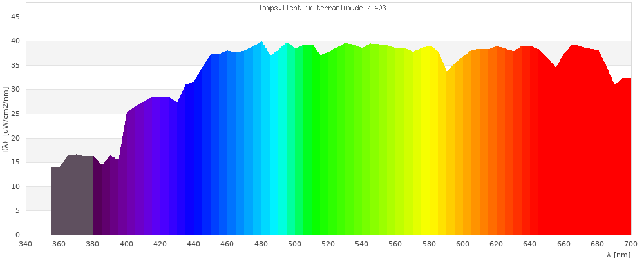Click the λ [nm] x-axis title
644x258 pixels.
618,254
